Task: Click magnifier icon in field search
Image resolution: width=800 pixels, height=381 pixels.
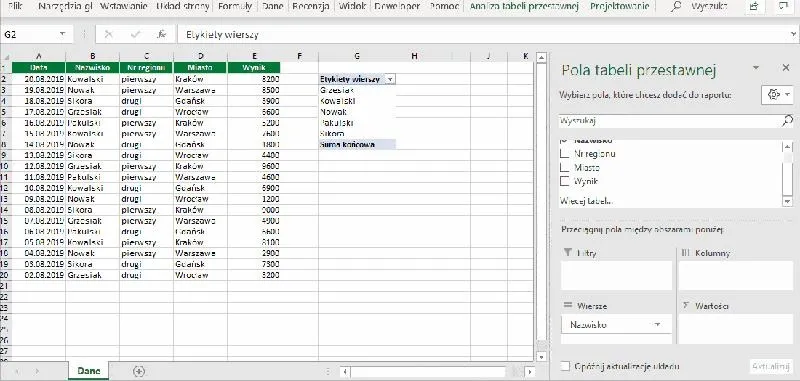Action: (787, 120)
